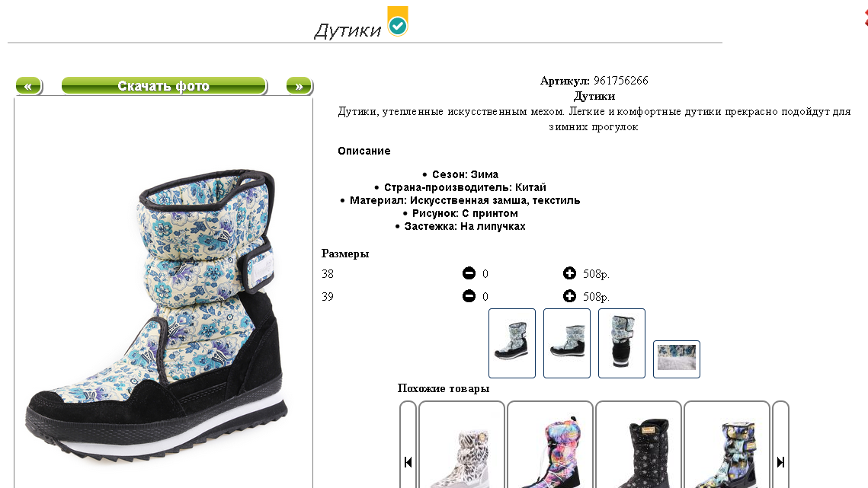Click the next photo arrow button

pos(299,86)
